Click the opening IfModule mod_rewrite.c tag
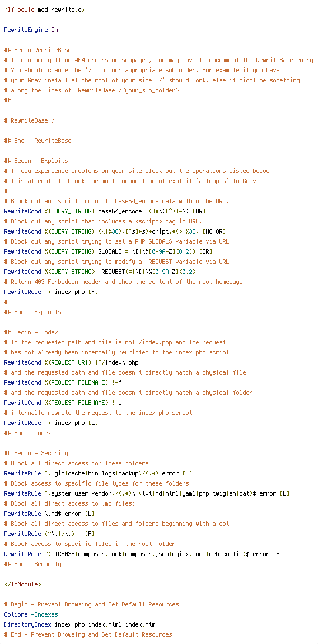 click(44, 10)
